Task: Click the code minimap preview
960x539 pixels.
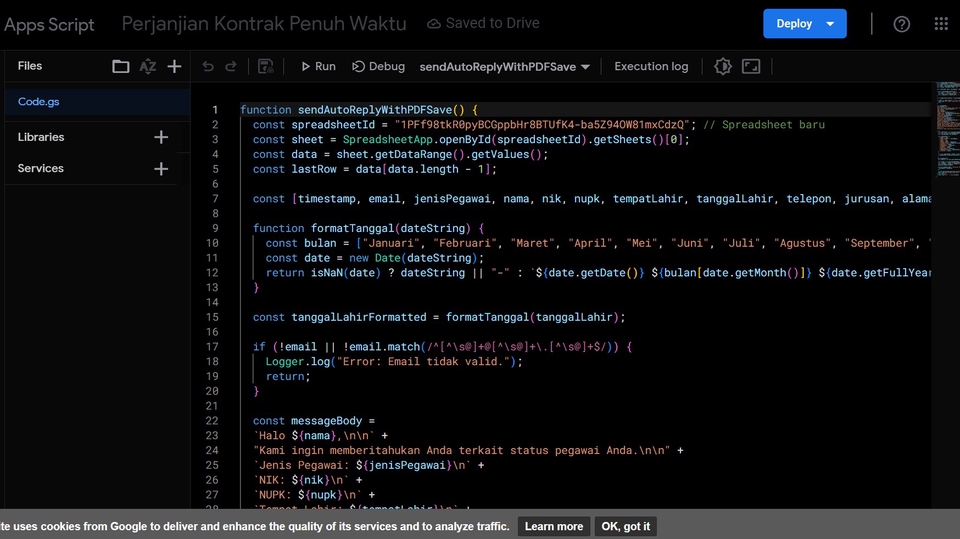Action: pyautogui.click(x=948, y=129)
